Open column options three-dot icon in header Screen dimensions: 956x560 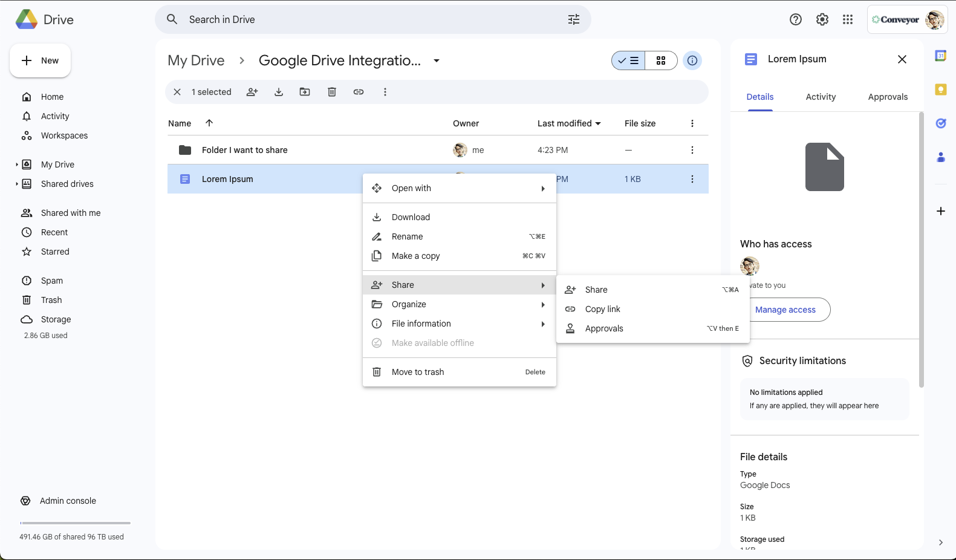692,123
